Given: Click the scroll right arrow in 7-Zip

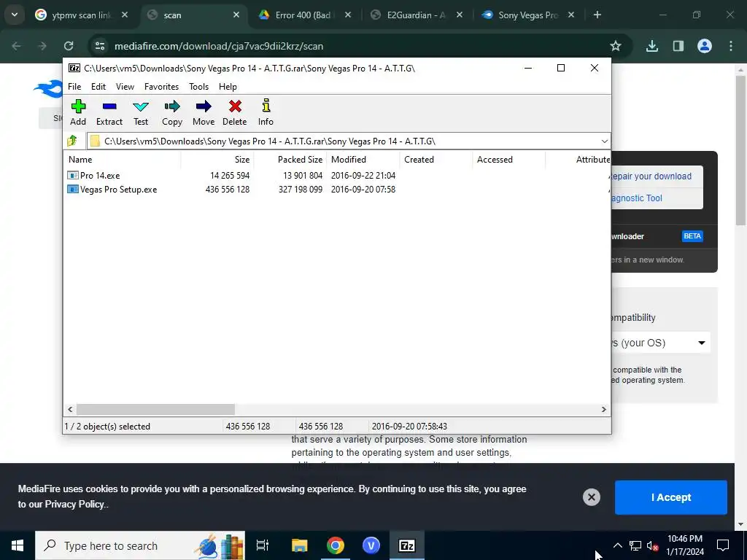Looking at the screenshot, I should [603, 410].
